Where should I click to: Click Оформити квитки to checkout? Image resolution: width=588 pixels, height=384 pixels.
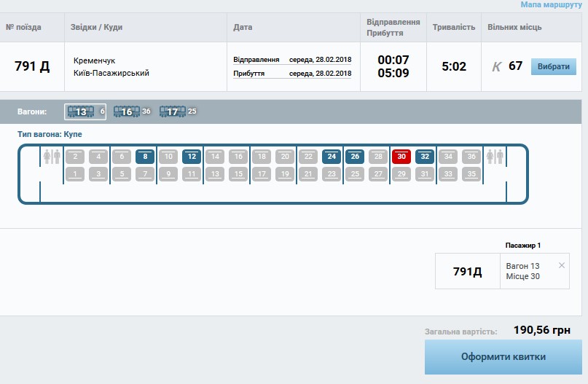click(x=503, y=357)
